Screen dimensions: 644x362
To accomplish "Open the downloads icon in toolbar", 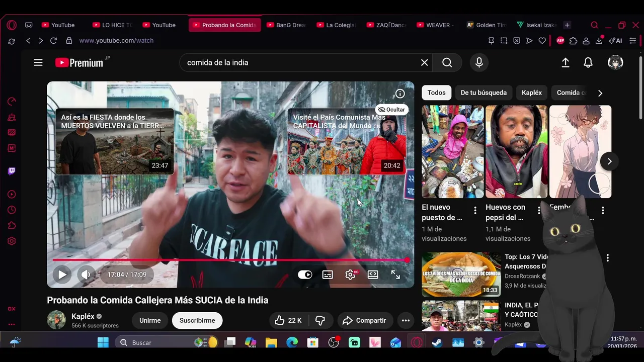I will 599,41.
